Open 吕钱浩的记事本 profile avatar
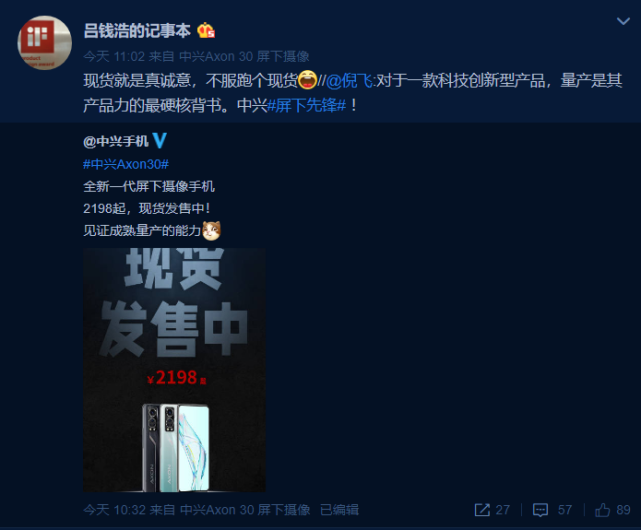The image size is (641, 530). 45,43
